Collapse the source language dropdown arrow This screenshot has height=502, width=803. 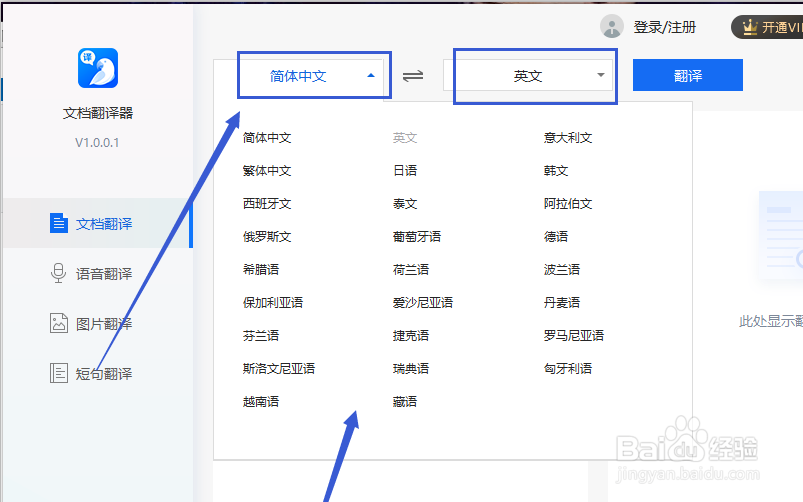click(371, 76)
